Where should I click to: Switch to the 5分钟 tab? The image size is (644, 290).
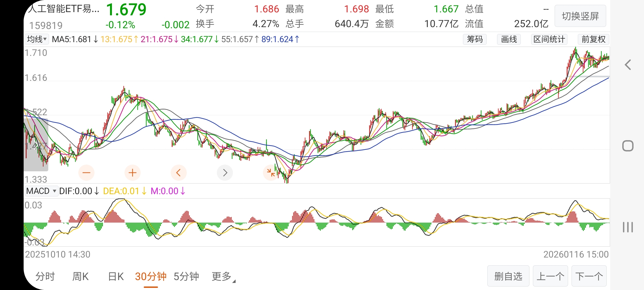pos(186,276)
